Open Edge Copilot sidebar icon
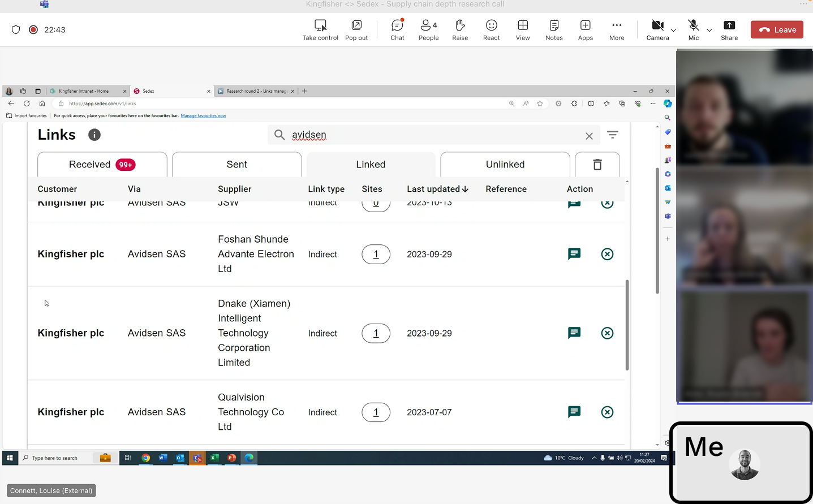This screenshot has height=504, width=813. point(668,104)
